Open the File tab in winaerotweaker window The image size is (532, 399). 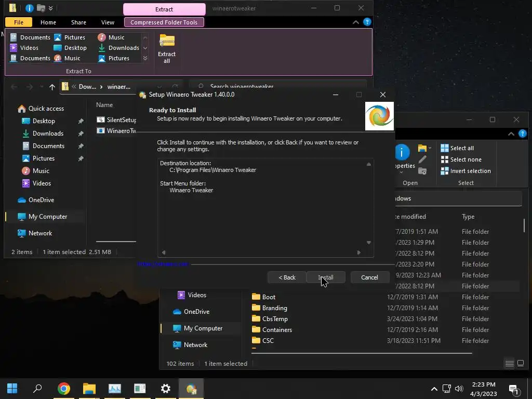pyautogui.click(x=19, y=22)
